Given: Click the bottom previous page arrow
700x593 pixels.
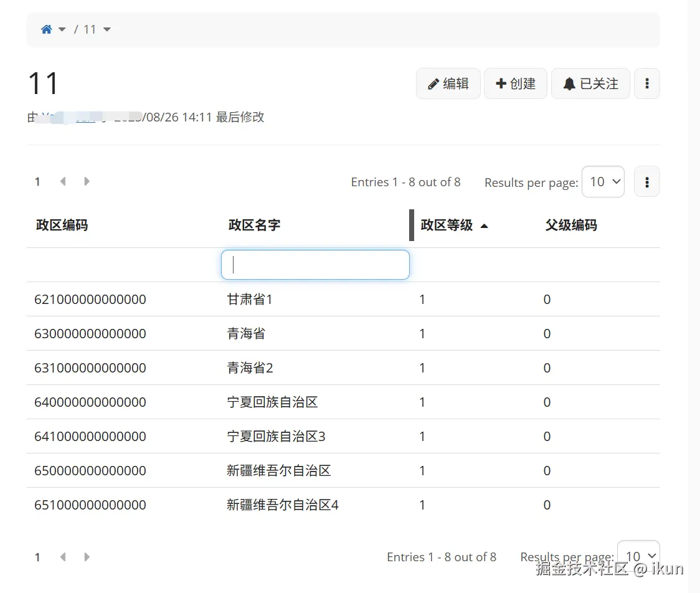Looking at the screenshot, I should 62,556.
